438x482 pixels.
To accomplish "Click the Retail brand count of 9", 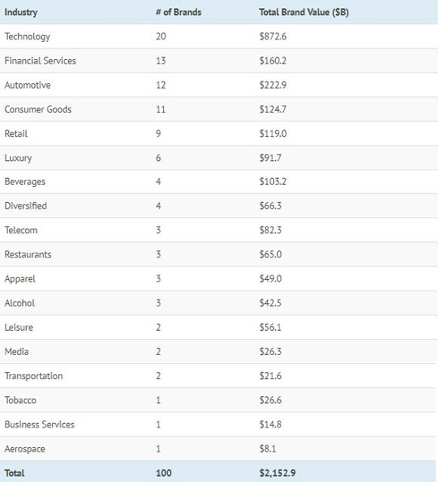I will point(158,134).
